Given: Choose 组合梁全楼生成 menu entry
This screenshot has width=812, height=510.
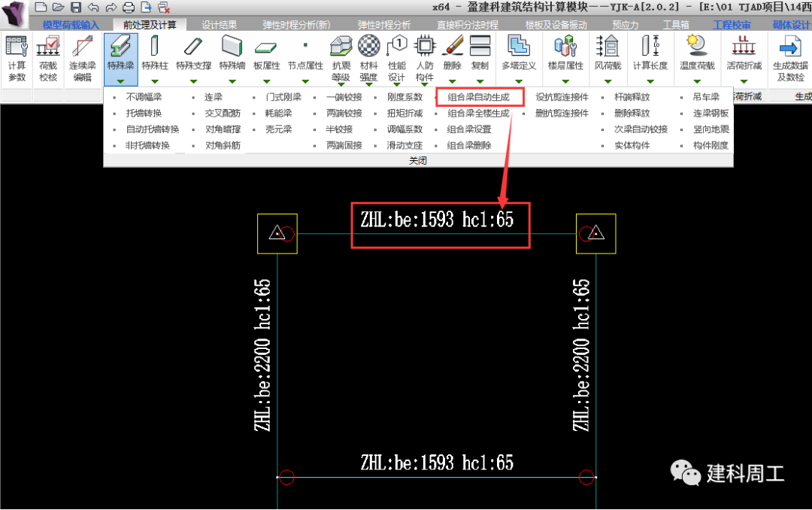Looking at the screenshot, I should click(x=478, y=113).
